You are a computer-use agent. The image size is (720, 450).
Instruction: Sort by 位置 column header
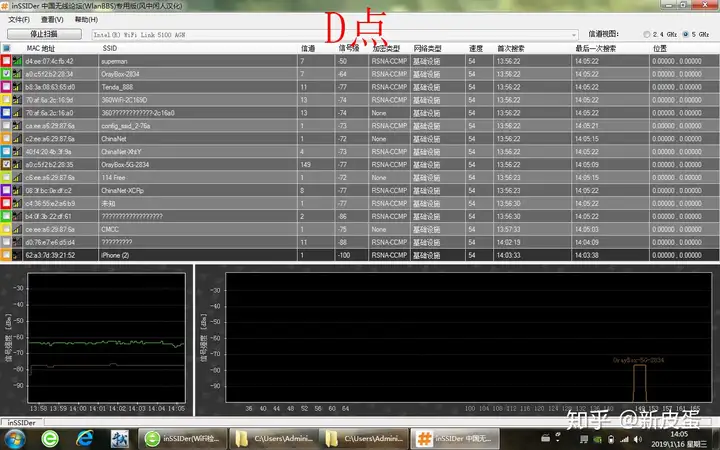(x=660, y=48)
